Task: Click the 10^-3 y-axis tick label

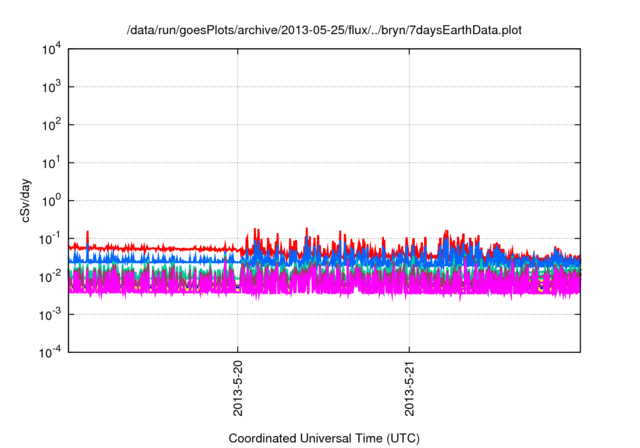Action: click(50, 315)
